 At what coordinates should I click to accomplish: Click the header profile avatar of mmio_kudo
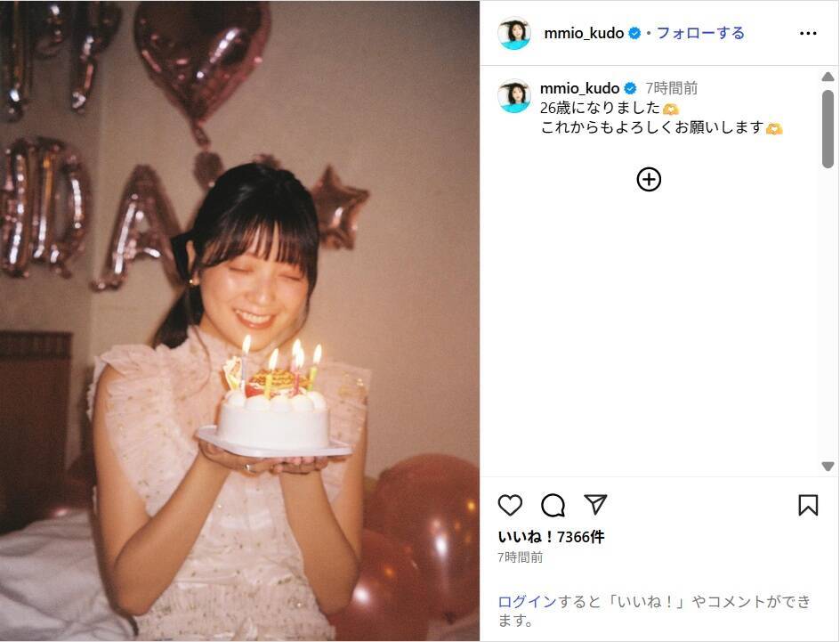point(514,33)
